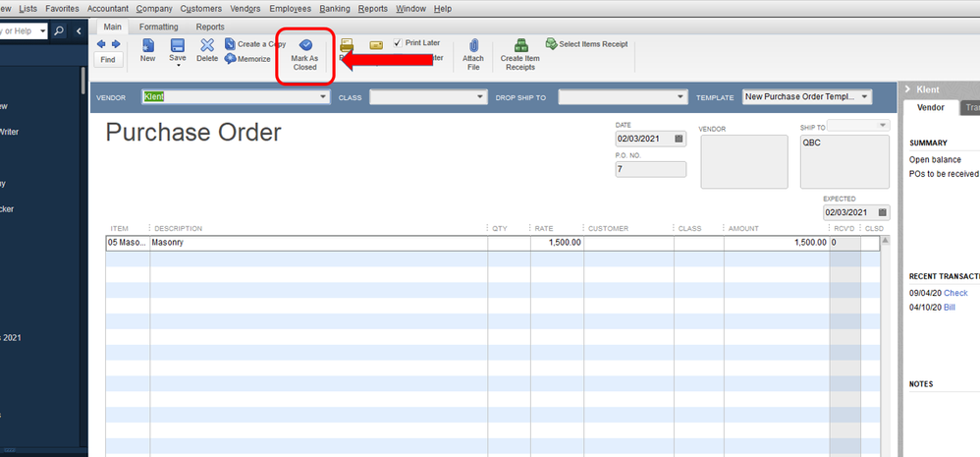Click the printer icon in the toolbar
The image size is (980, 457).
tap(347, 45)
